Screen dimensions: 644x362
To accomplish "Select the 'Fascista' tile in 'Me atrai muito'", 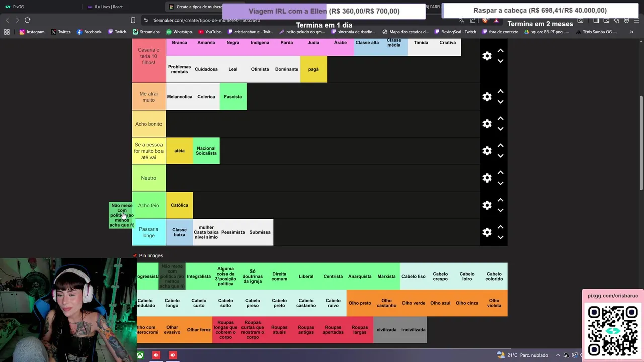I will [233, 97].
